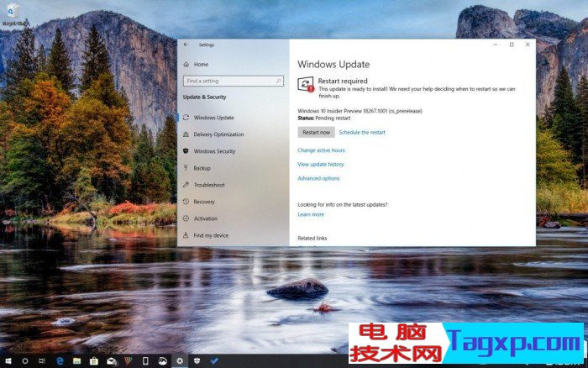
Task: Open Windows Security page
Action: coord(214,151)
